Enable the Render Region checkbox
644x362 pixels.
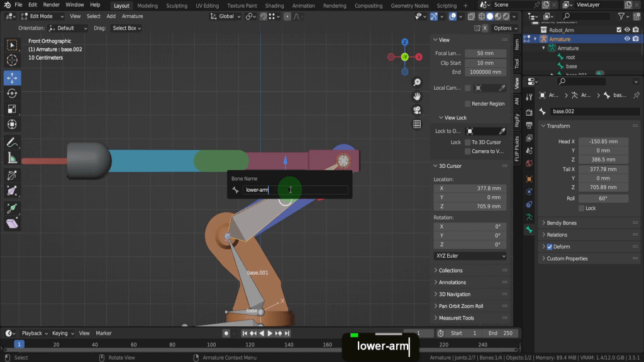pyautogui.click(x=468, y=104)
